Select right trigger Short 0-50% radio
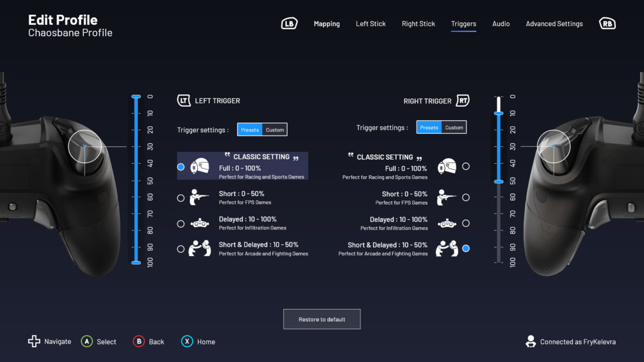Viewport: 644px width, 362px height. tap(465, 198)
